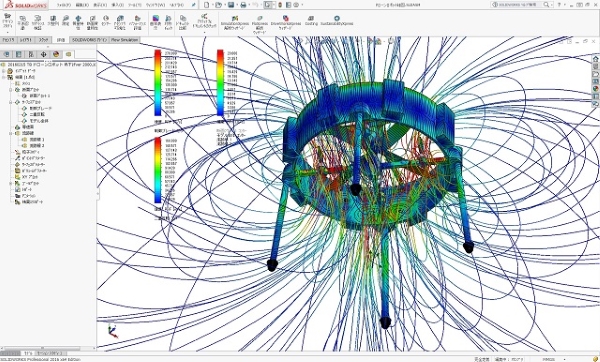The height and width of the screenshot is (362, 600).
Task: Collapse the cut plots tree node
Action: 11,90
